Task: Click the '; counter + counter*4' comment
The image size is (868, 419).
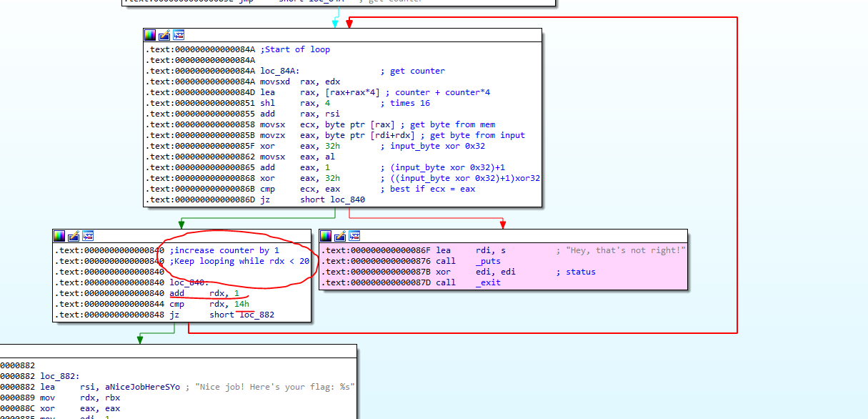Action: pos(438,92)
